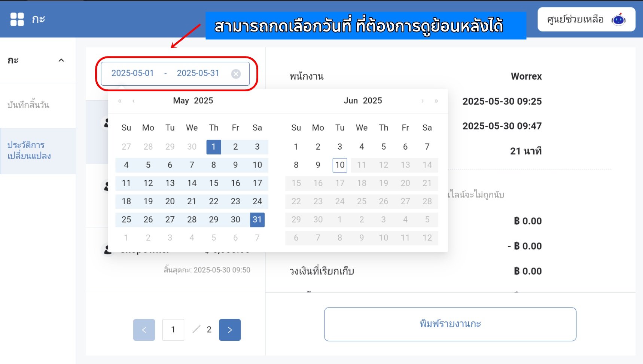Click the 21 นาที duration value
Screen dimensions: 643x364
click(x=526, y=151)
